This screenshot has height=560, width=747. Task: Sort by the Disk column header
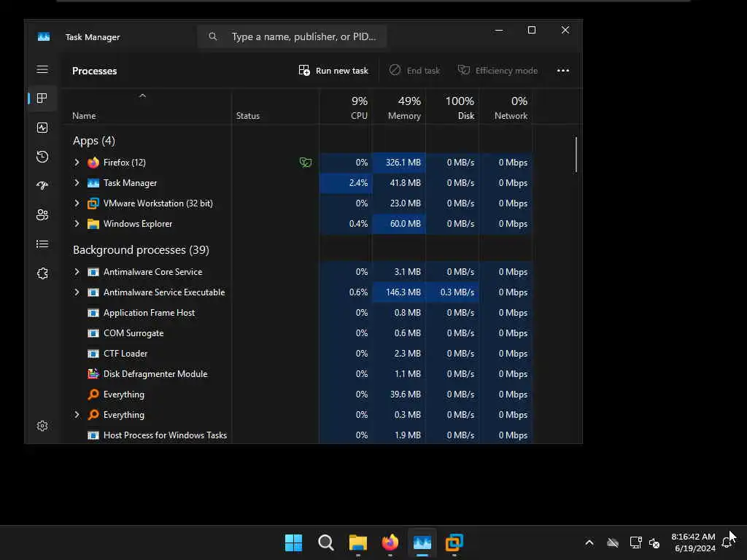click(452, 108)
